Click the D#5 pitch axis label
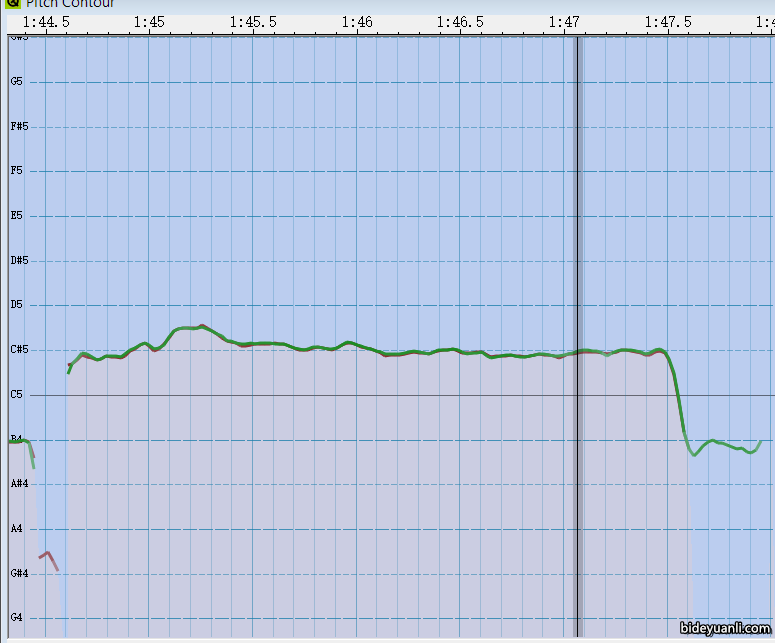This screenshot has height=643, width=775. pyautogui.click(x=18, y=260)
